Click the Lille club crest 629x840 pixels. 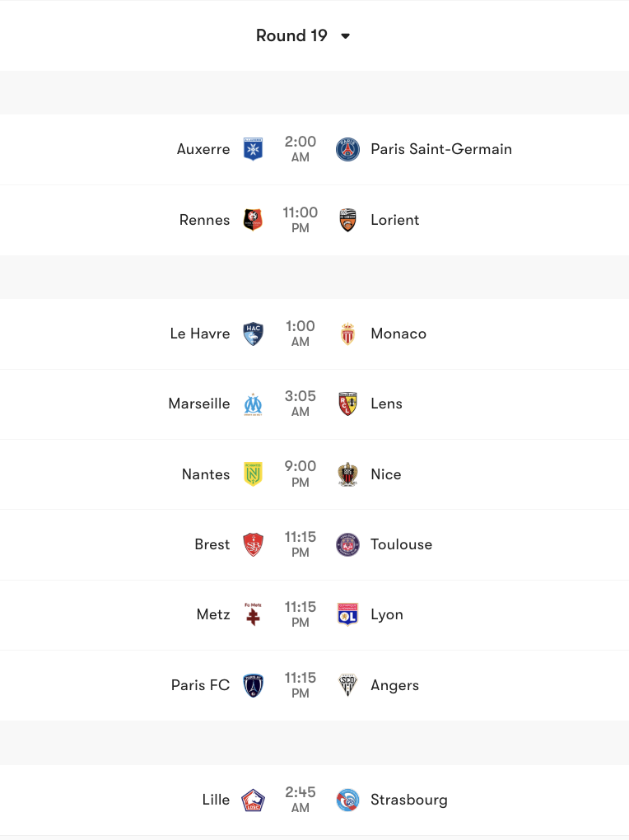(x=253, y=800)
